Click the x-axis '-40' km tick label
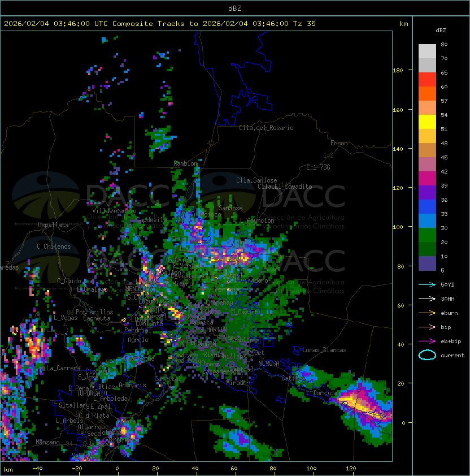This screenshot has width=470, height=476. (37, 469)
